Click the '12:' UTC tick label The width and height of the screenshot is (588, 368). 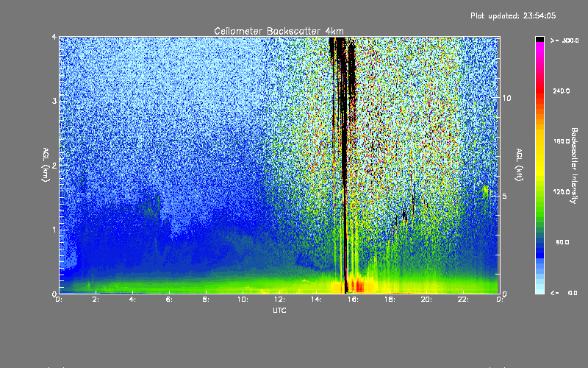[280, 300]
